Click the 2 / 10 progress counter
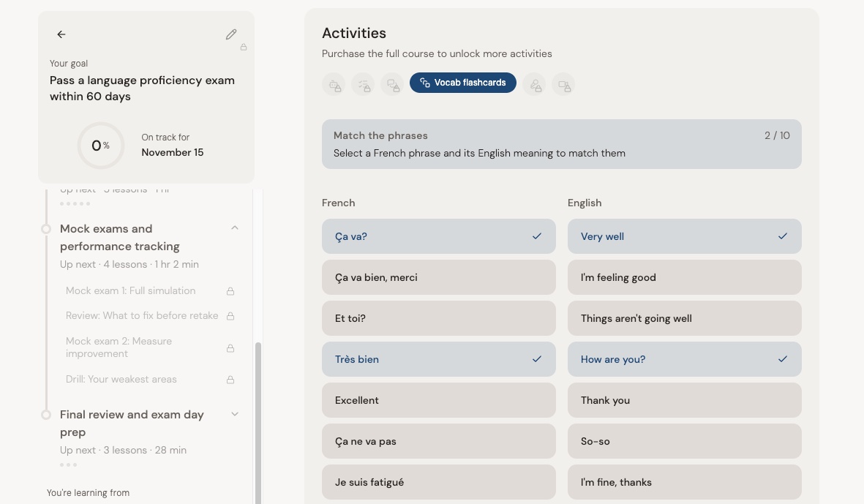 777,135
